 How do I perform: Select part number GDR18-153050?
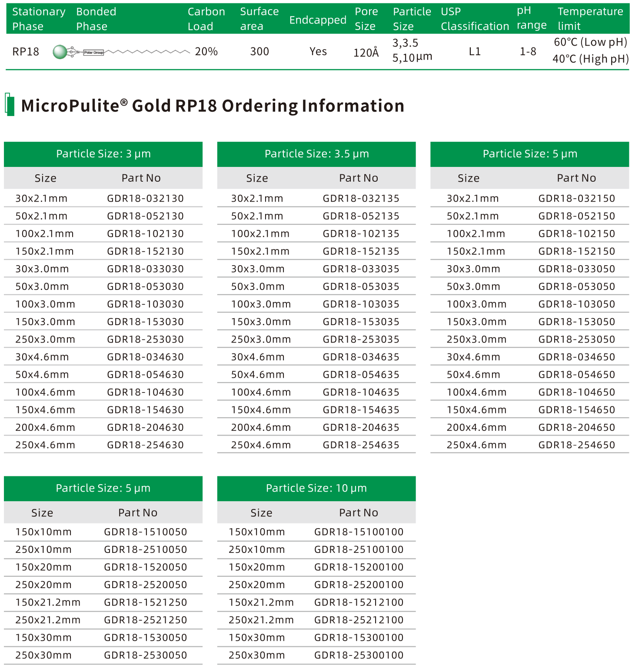click(576, 322)
